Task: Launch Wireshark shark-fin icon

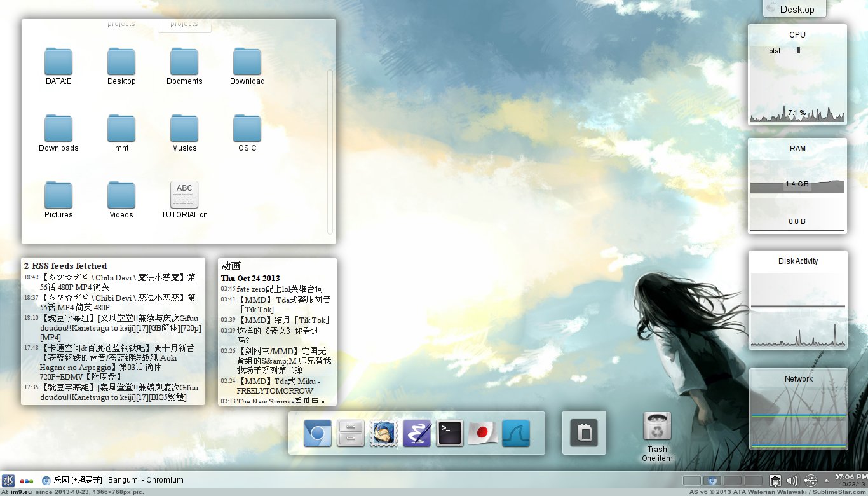Action: [x=516, y=433]
